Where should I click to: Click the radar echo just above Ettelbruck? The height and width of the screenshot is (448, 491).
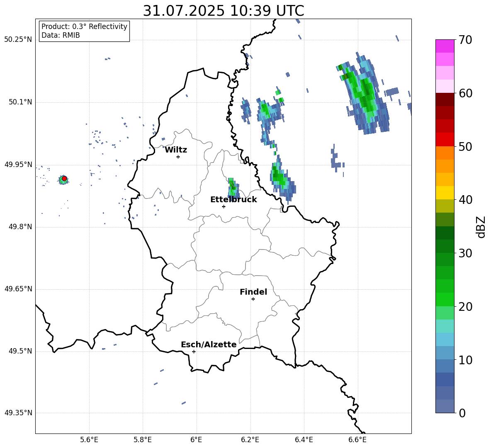coord(233,188)
